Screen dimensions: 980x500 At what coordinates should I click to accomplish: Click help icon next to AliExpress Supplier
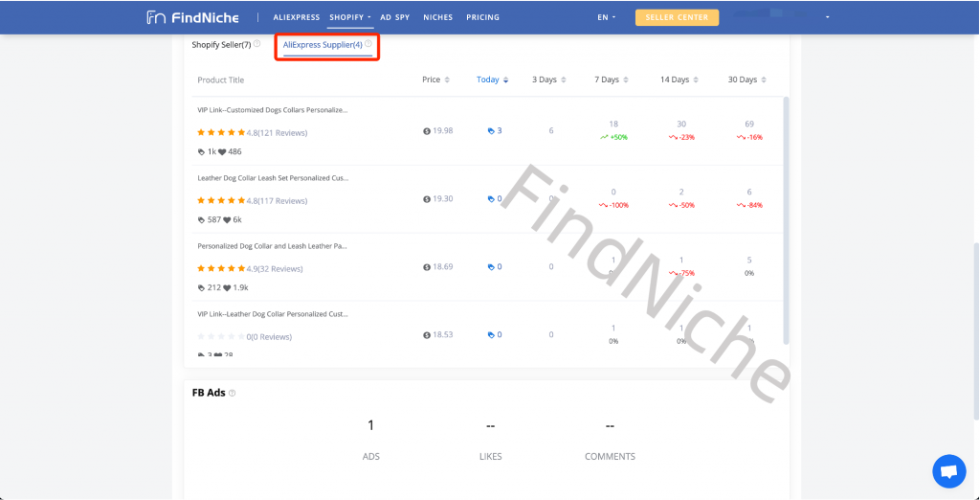tap(368, 44)
